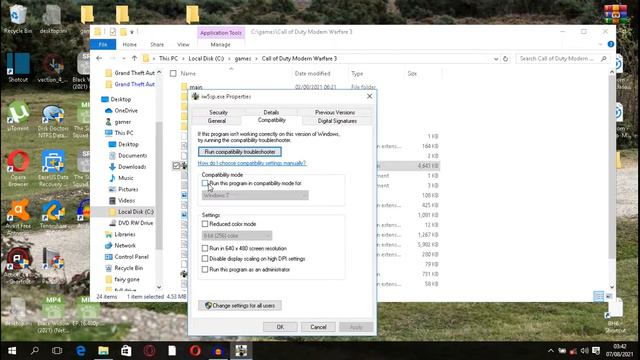The image size is (640, 360).
Task: Open File Explorer taskbar icon
Action: 103,351
